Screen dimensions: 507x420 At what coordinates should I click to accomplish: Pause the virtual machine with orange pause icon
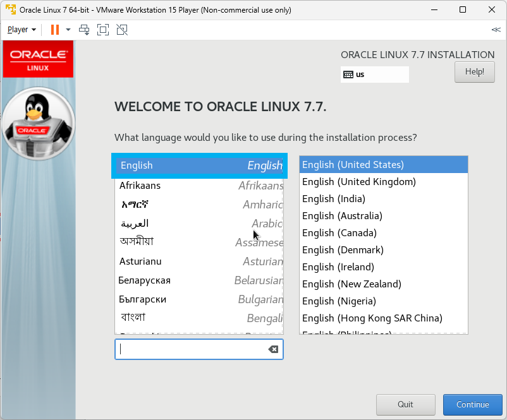(x=55, y=30)
